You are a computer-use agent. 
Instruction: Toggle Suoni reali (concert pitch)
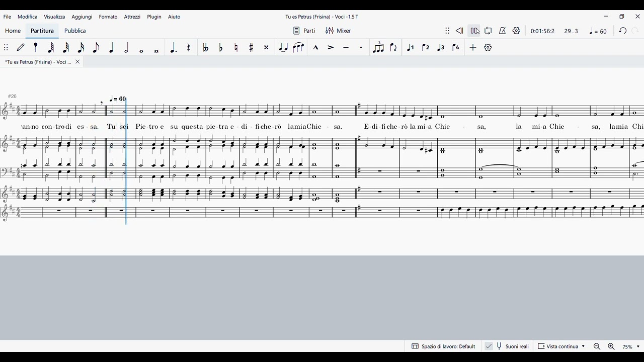(x=507, y=346)
